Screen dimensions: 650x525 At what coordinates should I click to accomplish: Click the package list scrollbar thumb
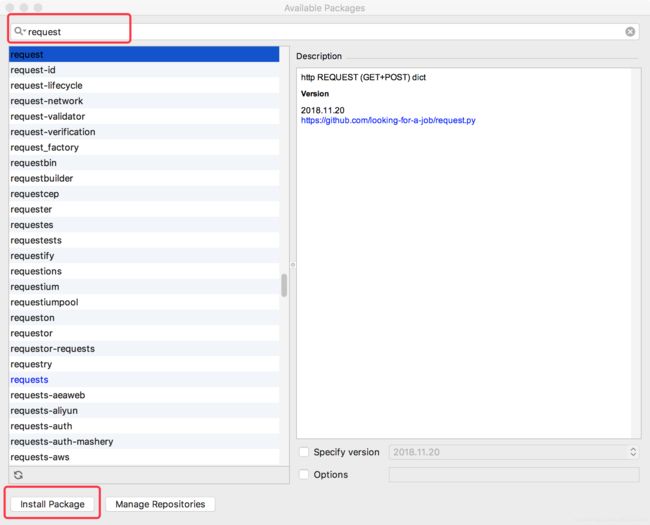[x=284, y=285]
